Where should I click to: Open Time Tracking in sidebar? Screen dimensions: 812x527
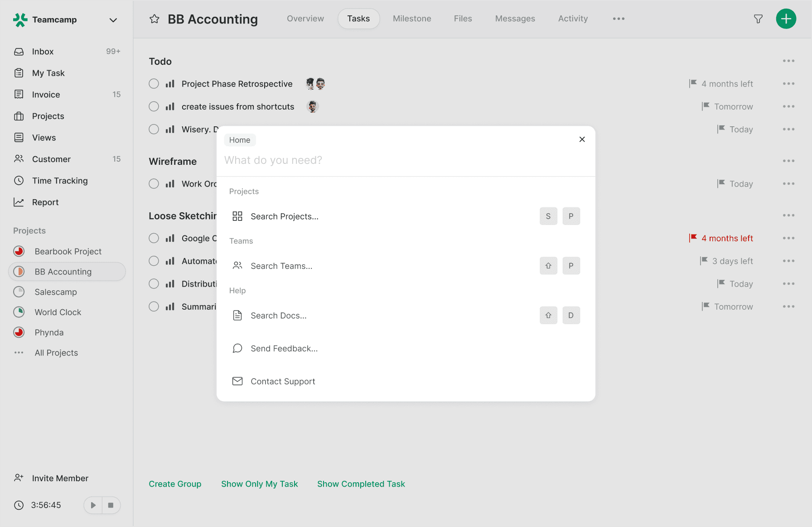pyautogui.click(x=60, y=181)
